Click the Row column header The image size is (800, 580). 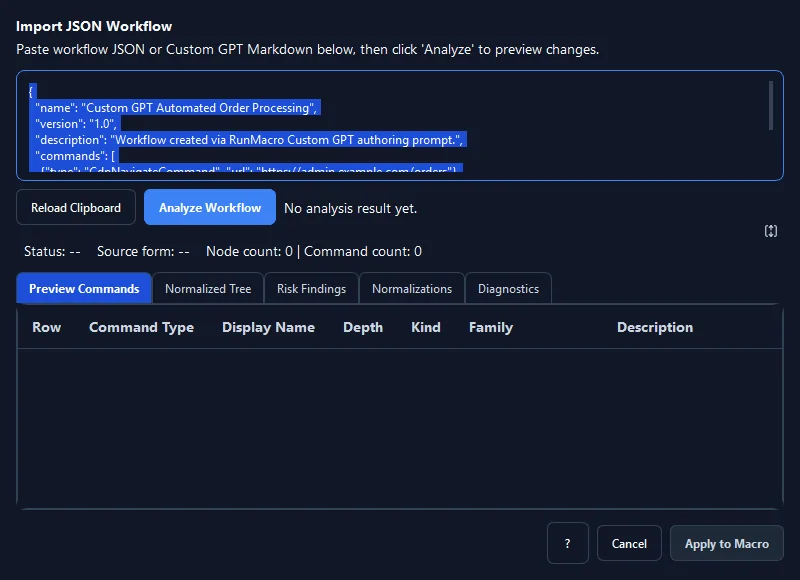46,327
